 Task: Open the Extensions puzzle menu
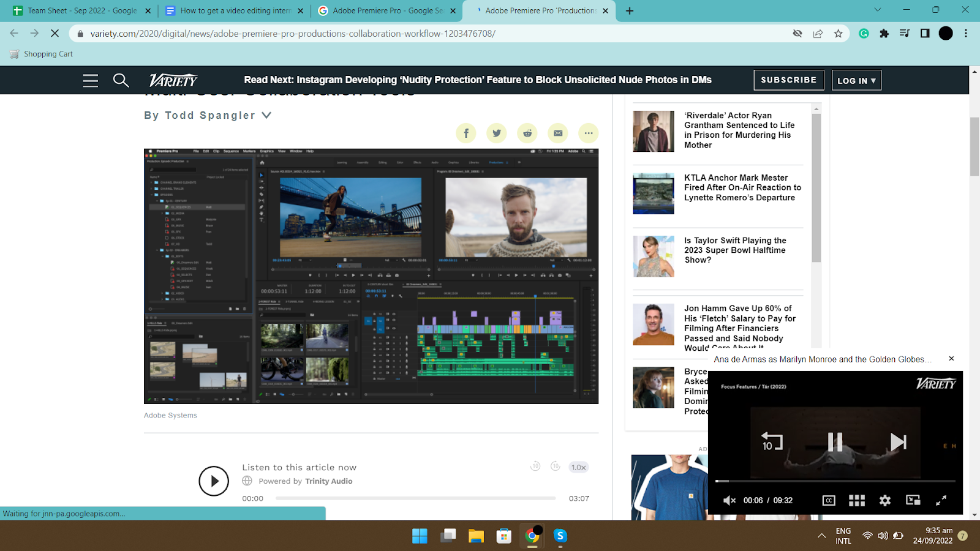tap(884, 34)
